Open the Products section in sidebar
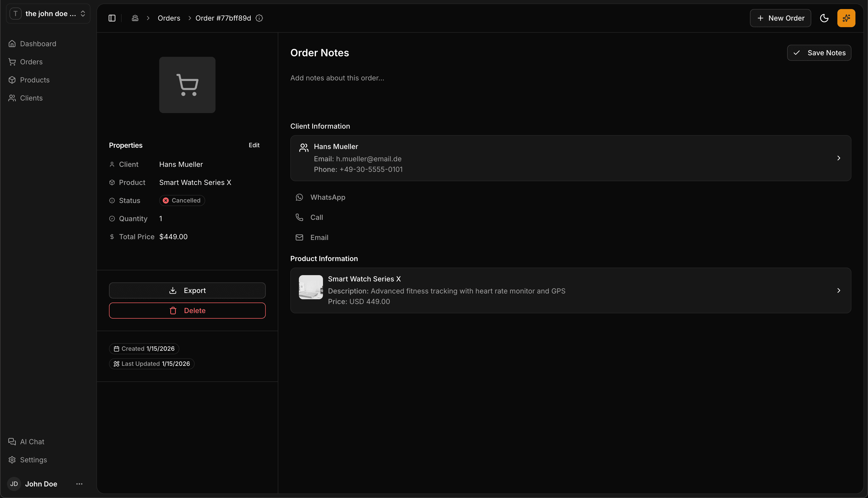The width and height of the screenshot is (868, 498). pyautogui.click(x=34, y=80)
